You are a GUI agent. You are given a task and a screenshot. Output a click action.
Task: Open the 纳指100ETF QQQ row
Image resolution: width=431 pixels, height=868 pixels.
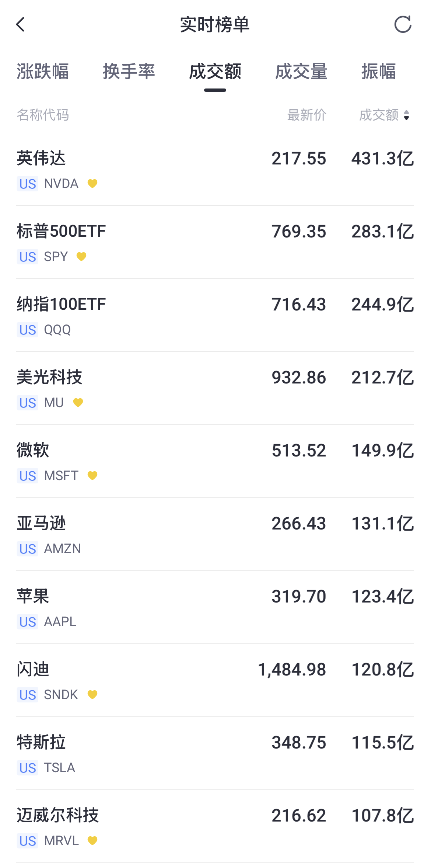(x=215, y=316)
